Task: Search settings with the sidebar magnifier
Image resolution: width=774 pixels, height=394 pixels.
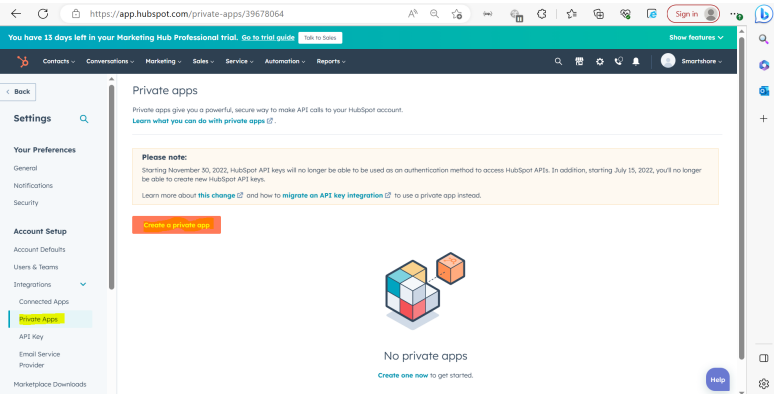Action: pyautogui.click(x=84, y=119)
